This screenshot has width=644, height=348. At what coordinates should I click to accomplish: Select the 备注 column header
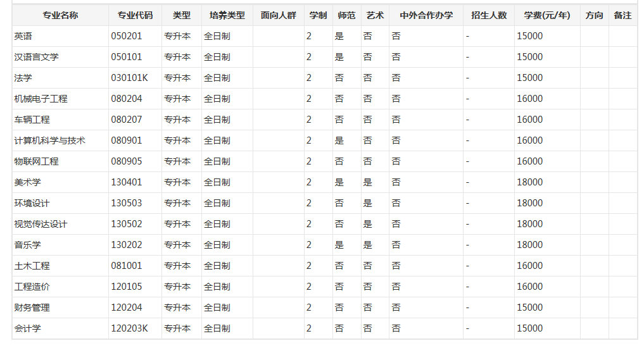[x=622, y=15]
